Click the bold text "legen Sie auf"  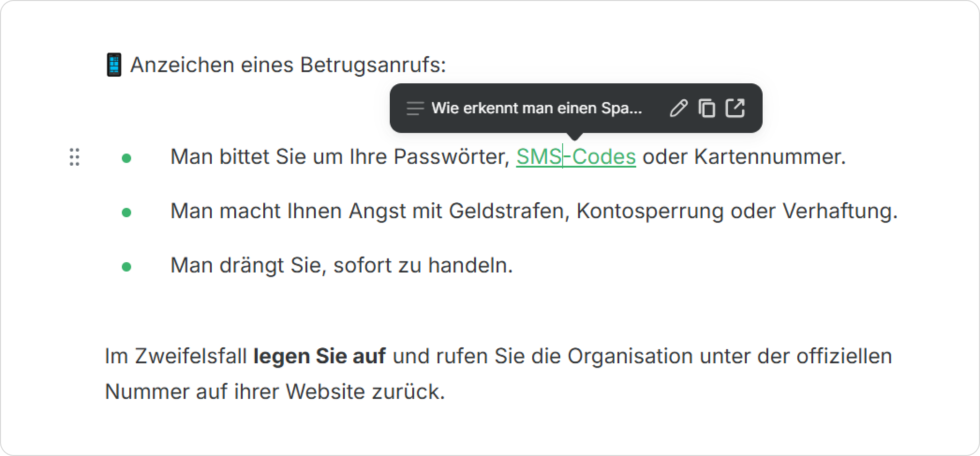(x=319, y=356)
